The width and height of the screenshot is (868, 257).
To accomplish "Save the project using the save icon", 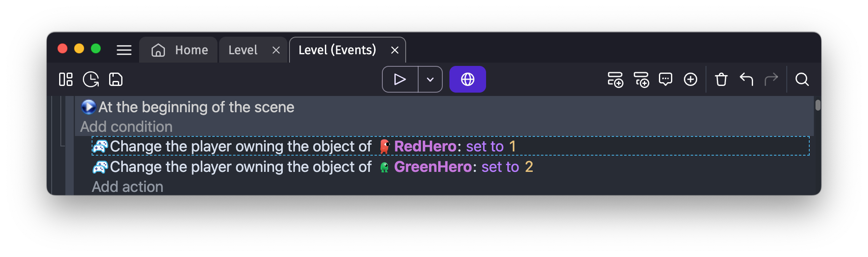I will 115,79.
